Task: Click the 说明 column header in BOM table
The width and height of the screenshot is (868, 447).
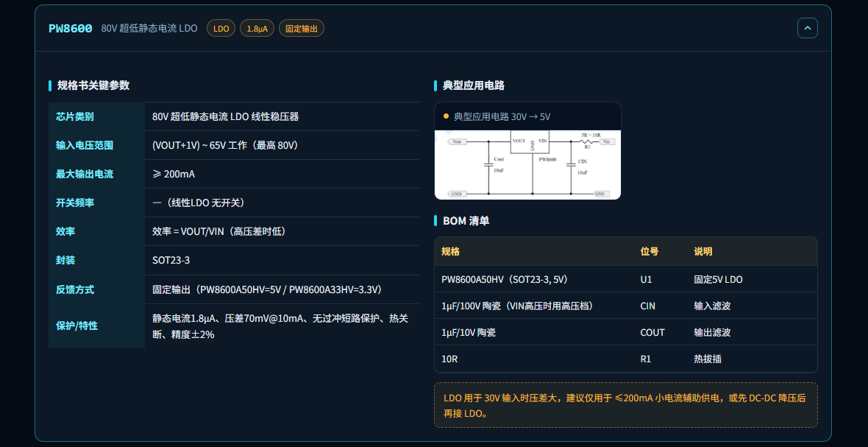Action: pyautogui.click(x=703, y=251)
